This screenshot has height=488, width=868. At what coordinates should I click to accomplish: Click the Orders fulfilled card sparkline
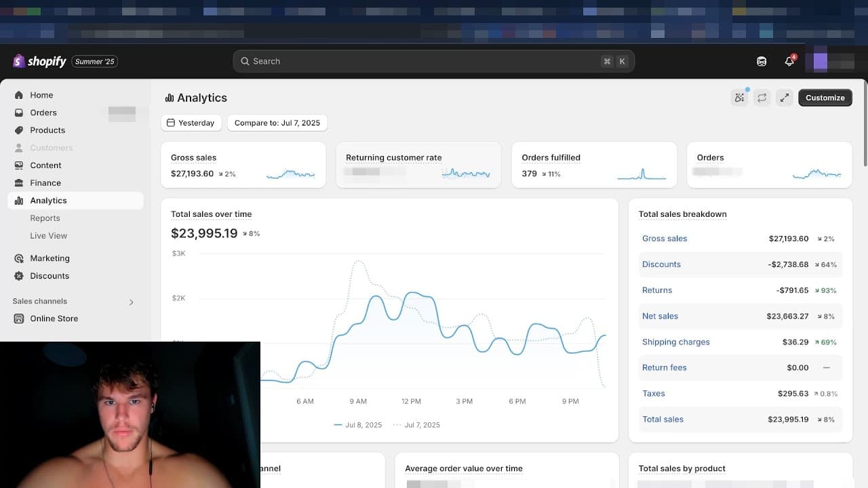(642, 174)
